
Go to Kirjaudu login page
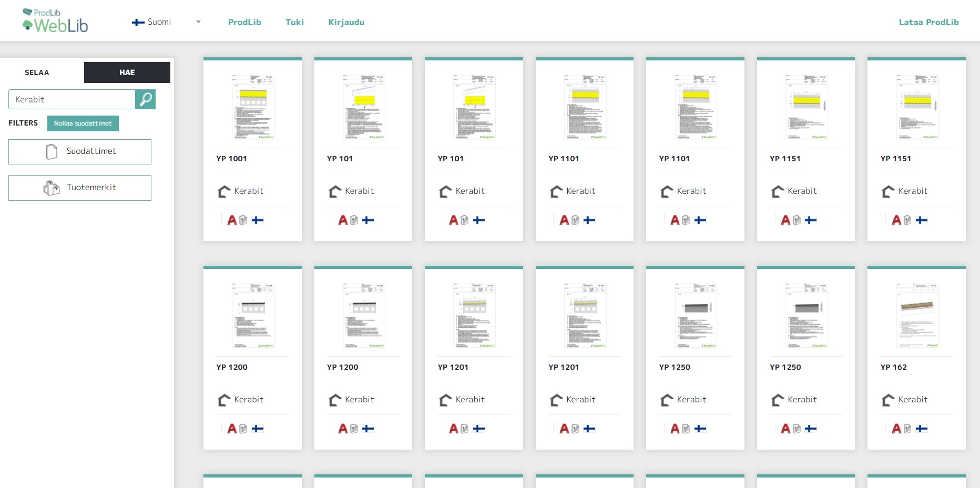point(346,22)
